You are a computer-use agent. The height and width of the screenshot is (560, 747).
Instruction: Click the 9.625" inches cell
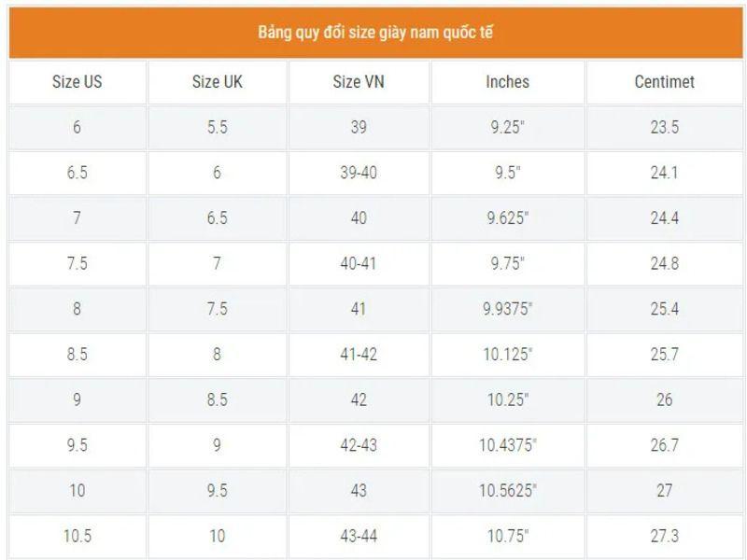coord(507,218)
